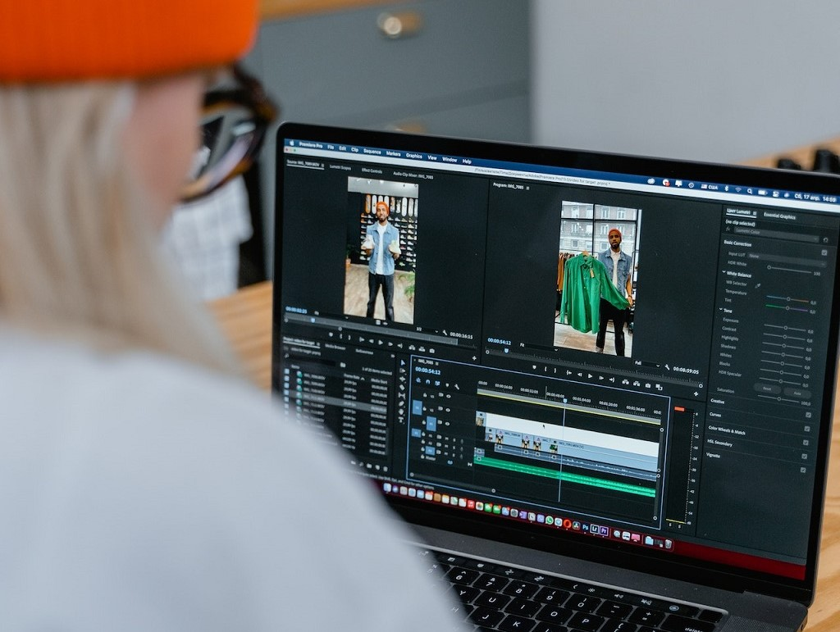The image size is (840, 632).
Task: Click the Saturation slider
Action: tap(779, 399)
